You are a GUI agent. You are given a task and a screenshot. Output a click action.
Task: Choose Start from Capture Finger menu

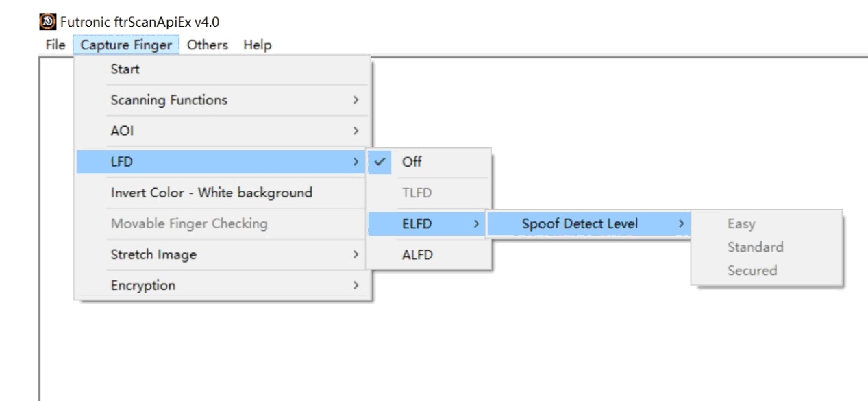[223, 69]
